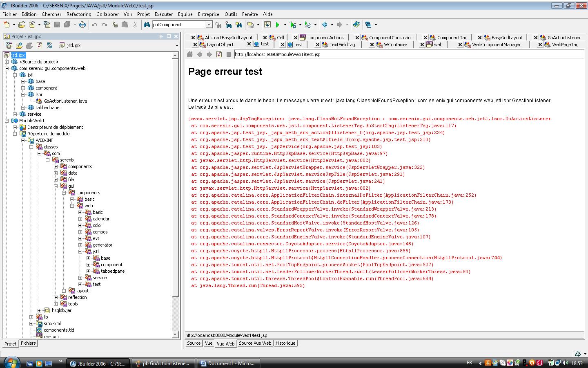This screenshot has height=368, width=588.
Task: Collapse the WEB-INF folder node
Action: click(x=23, y=140)
